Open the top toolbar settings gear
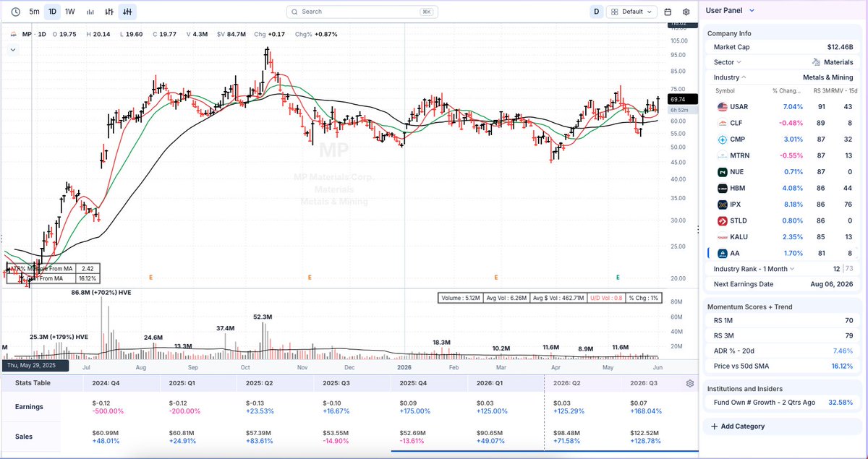Image resolution: width=868 pixels, height=459 pixels. click(x=686, y=12)
